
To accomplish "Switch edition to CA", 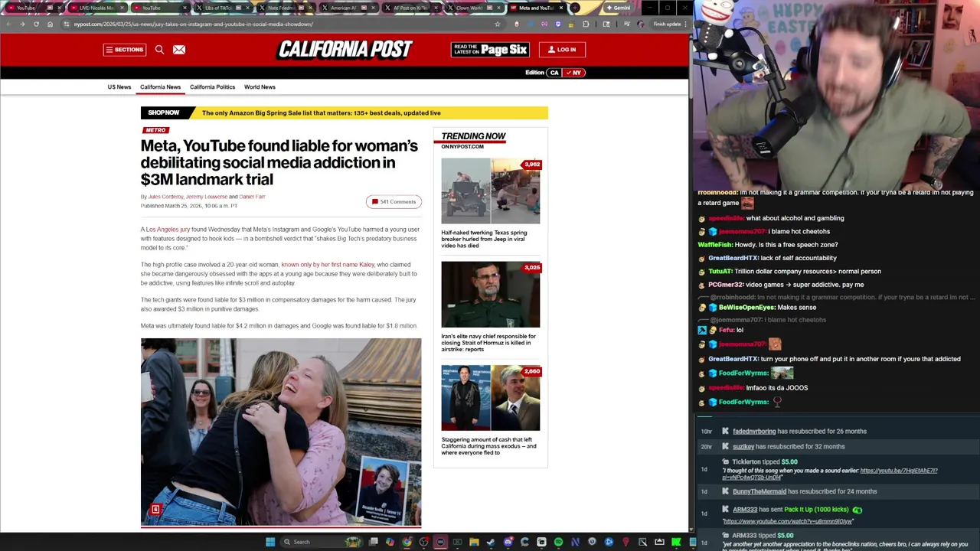I will point(554,73).
